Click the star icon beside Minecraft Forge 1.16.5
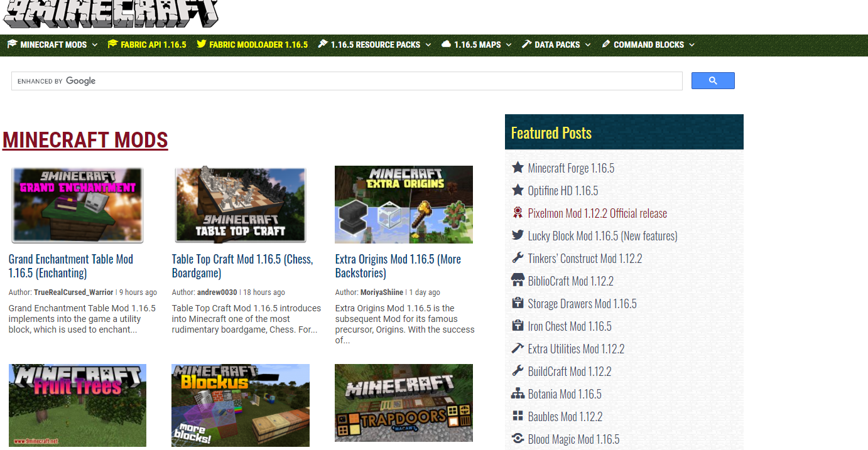 pos(518,167)
